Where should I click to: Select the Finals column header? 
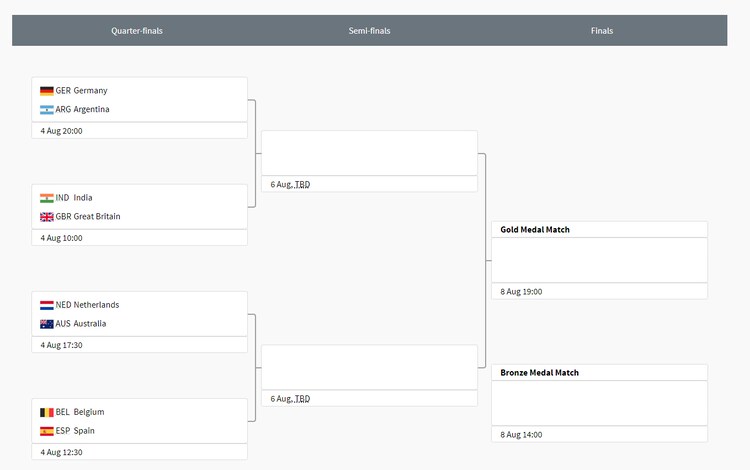point(602,31)
